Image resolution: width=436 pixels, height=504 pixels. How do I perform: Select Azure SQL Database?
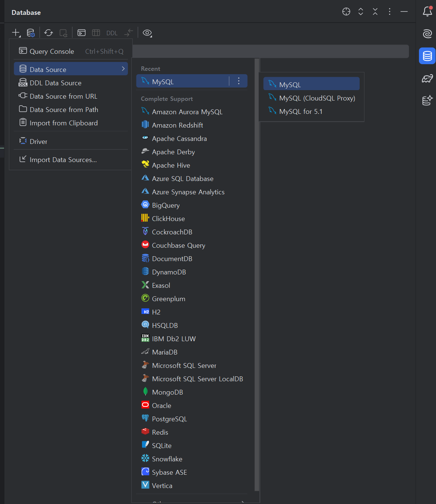192,178
